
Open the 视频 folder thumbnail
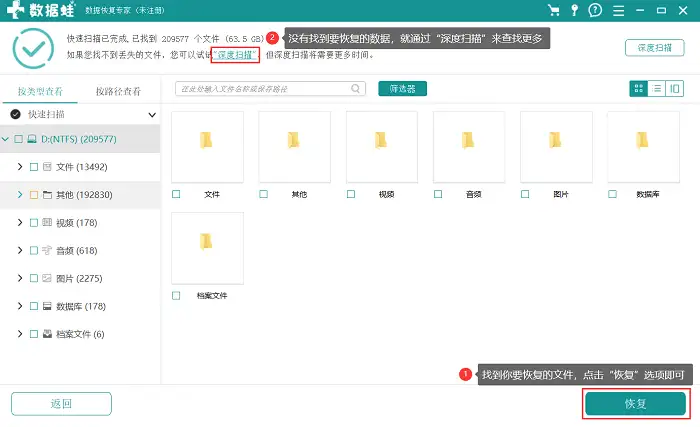pos(382,147)
